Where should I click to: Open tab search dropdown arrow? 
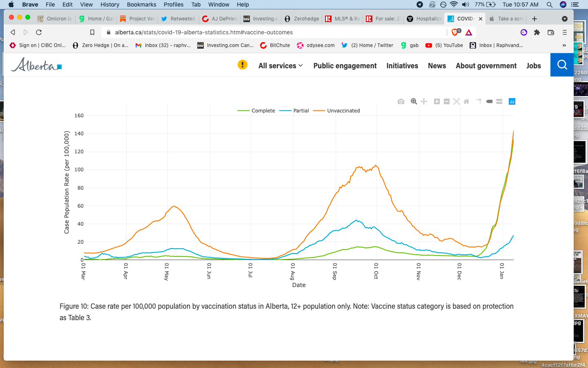click(x=565, y=19)
